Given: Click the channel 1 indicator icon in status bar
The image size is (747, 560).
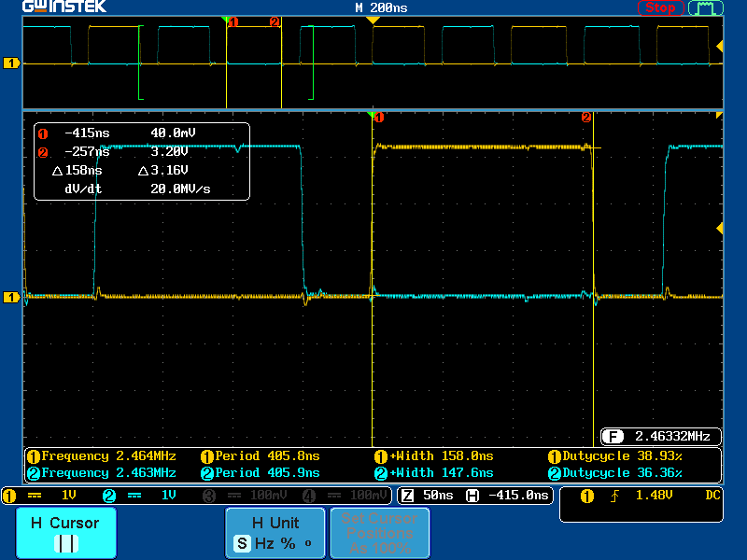Looking at the screenshot, I should (9, 496).
